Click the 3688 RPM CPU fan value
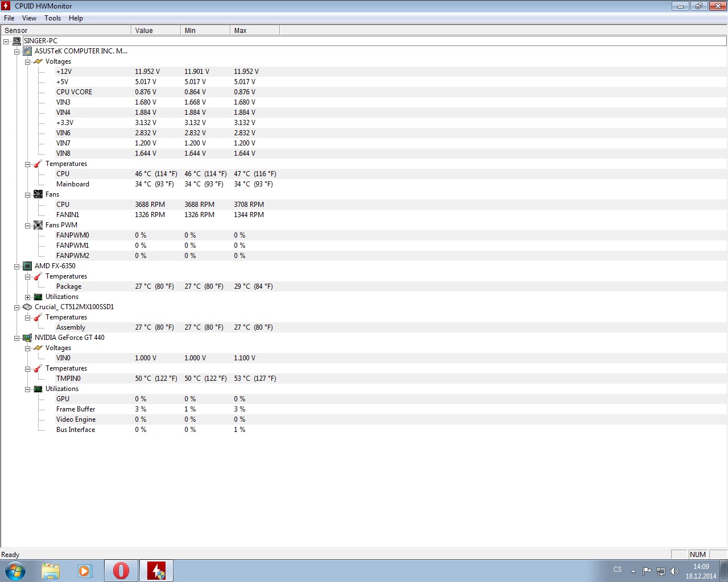The image size is (728, 582). tap(150, 205)
